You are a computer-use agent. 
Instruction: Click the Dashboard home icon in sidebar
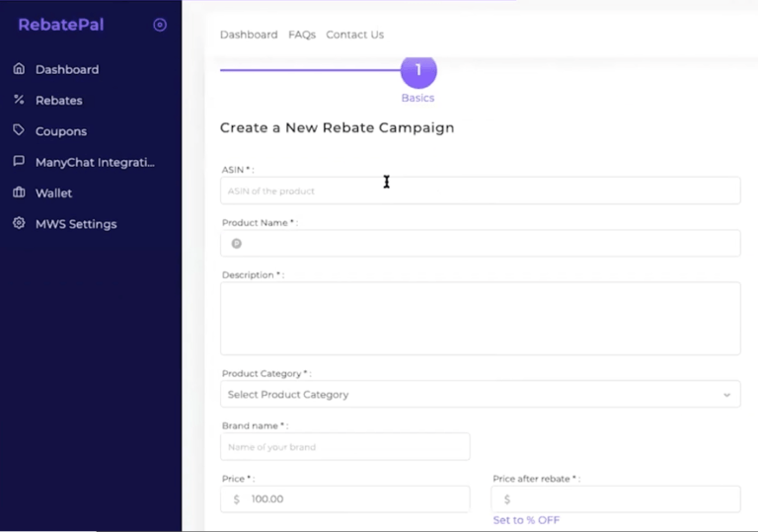[x=19, y=69]
